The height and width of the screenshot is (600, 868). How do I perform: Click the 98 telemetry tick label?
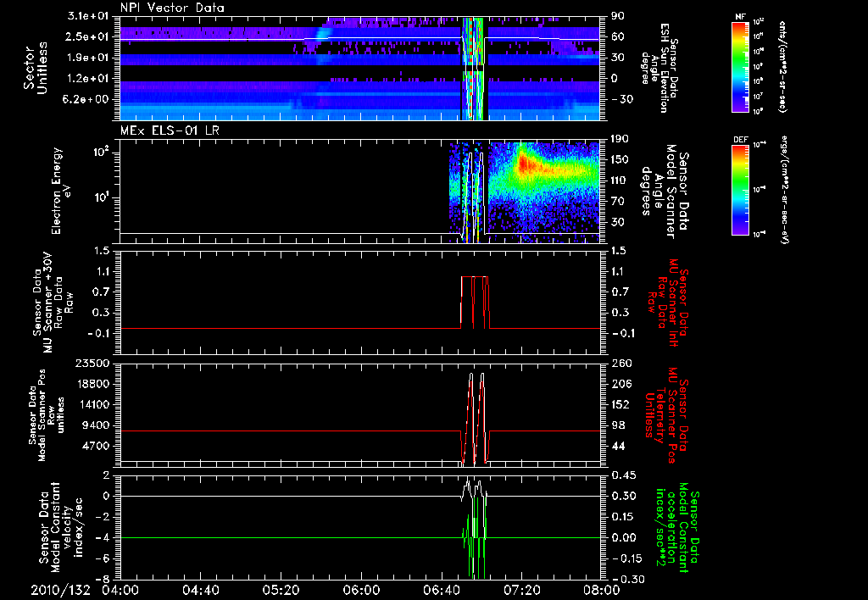(618, 425)
